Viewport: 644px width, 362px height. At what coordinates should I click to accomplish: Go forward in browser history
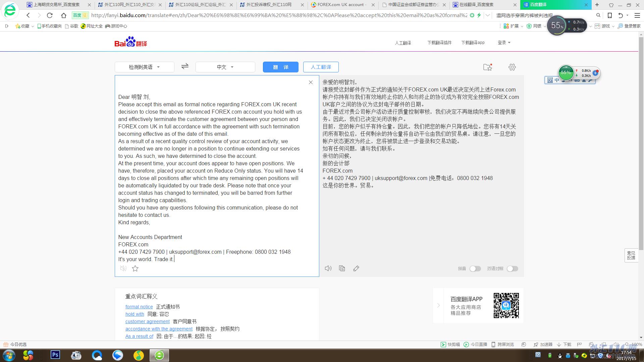pos(39,15)
